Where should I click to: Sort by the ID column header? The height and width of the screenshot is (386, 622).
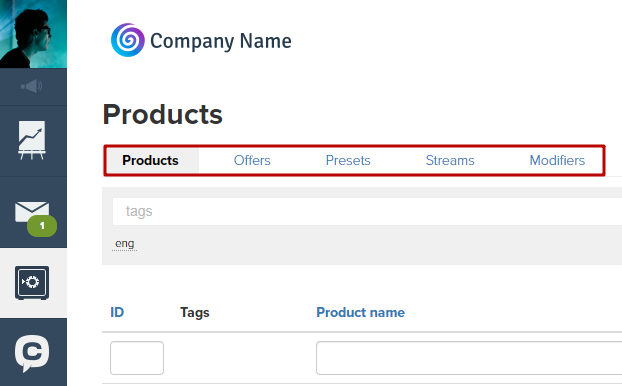pos(117,312)
